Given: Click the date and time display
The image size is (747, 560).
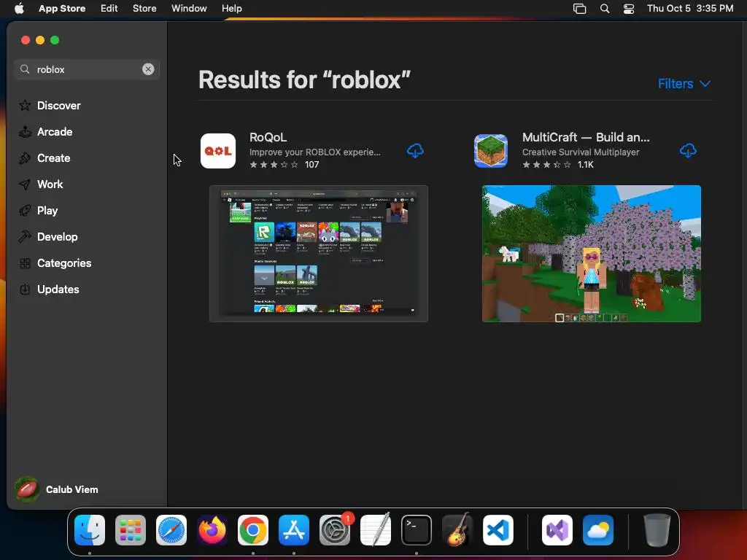Looking at the screenshot, I should (690, 8).
